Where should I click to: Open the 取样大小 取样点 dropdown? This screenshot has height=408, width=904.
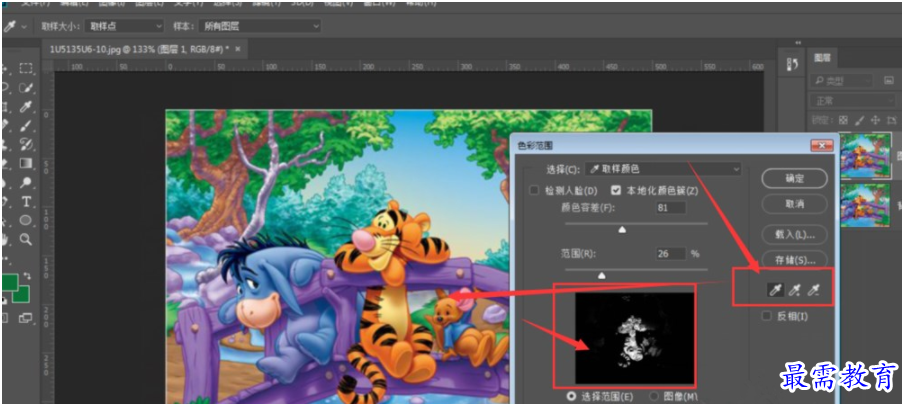point(125,27)
